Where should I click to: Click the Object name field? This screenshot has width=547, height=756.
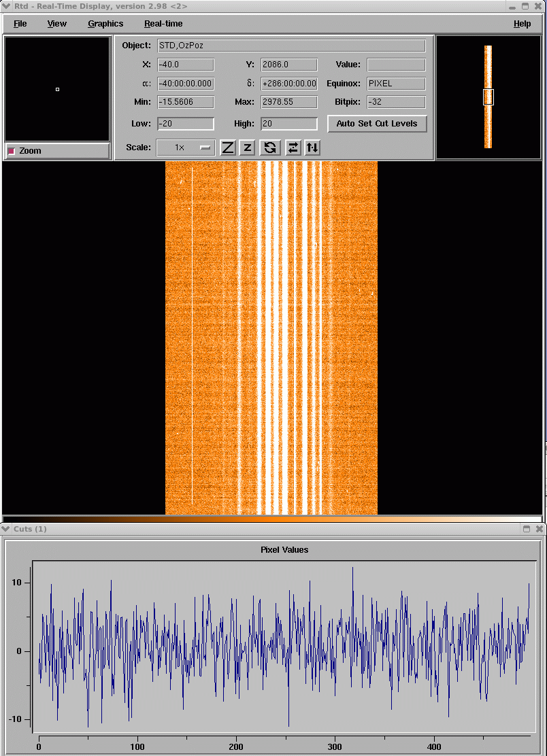coord(291,46)
